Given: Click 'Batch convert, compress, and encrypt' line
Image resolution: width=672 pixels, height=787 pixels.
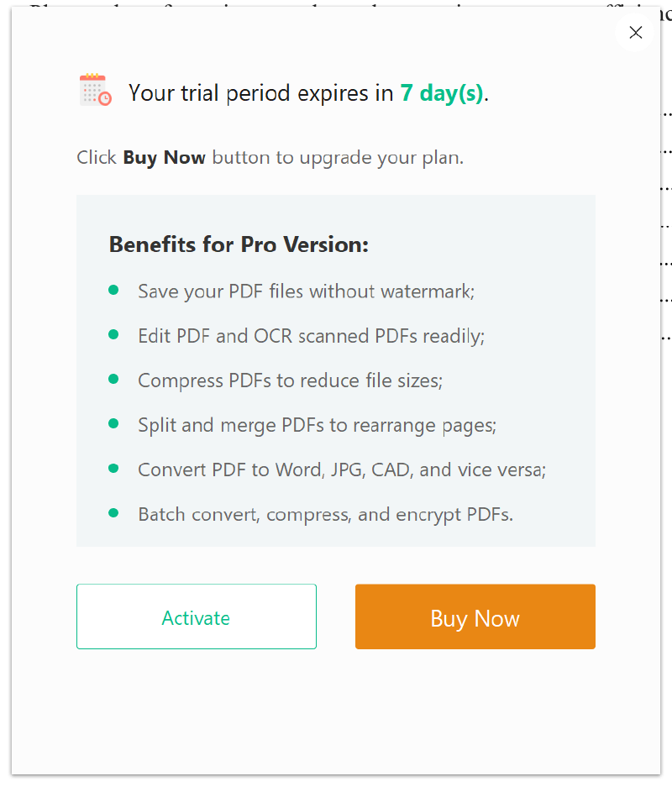Looking at the screenshot, I should (325, 514).
